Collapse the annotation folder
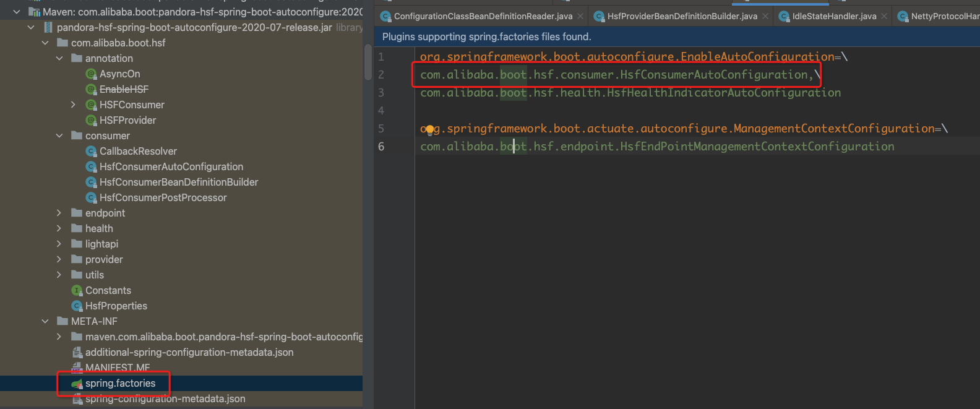The width and height of the screenshot is (980, 409). point(59,58)
